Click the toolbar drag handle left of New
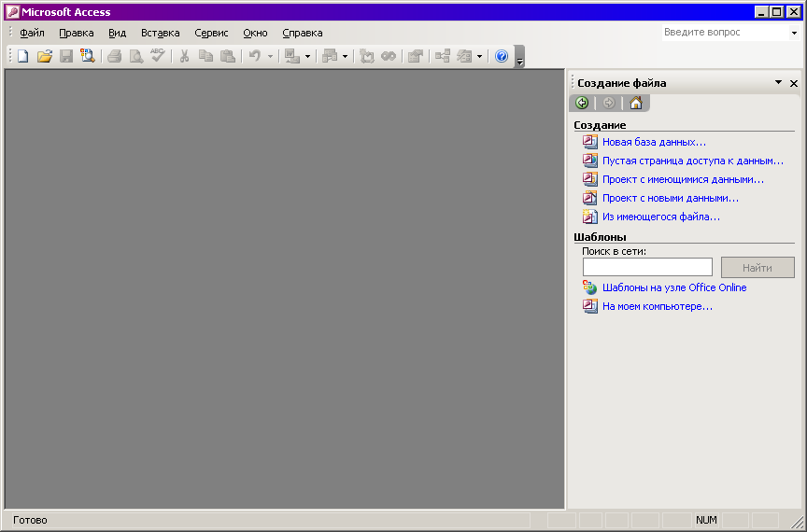The width and height of the screenshot is (807, 532). click(9, 56)
